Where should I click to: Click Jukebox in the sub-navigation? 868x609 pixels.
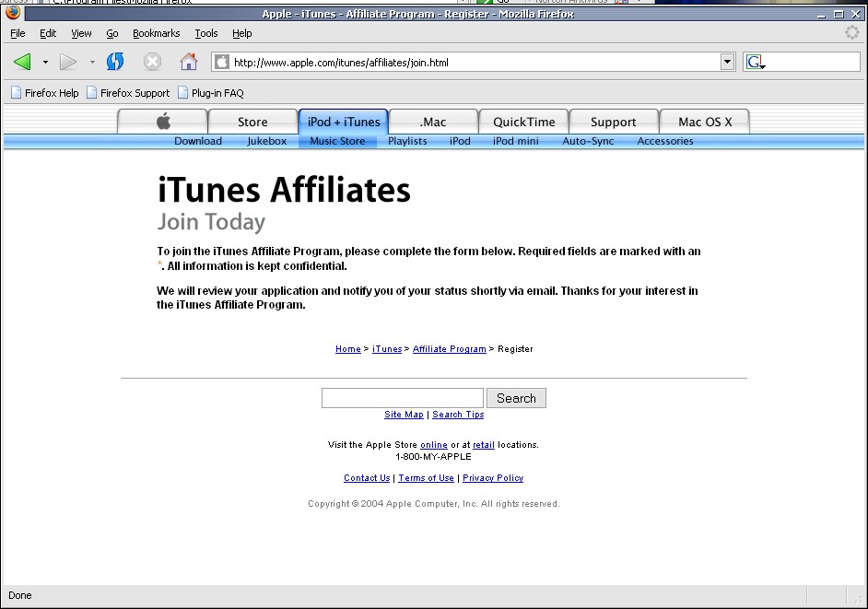(267, 141)
